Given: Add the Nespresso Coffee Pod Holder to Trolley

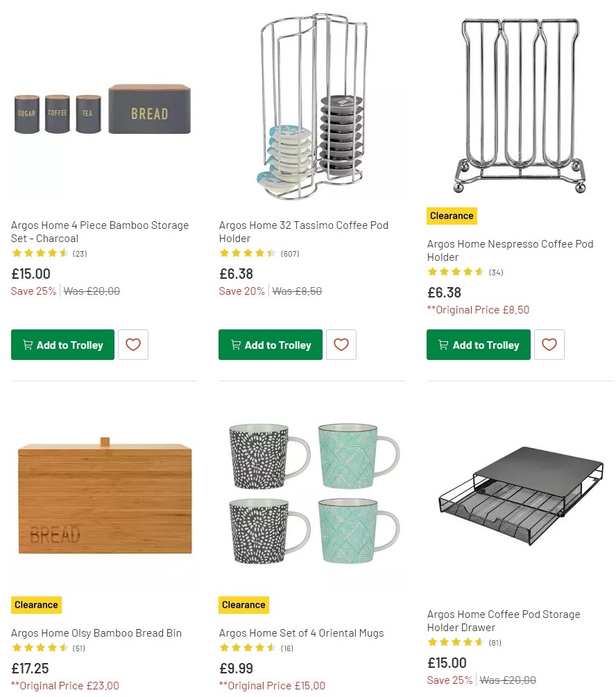Looking at the screenshot, I should click(478, 344).
